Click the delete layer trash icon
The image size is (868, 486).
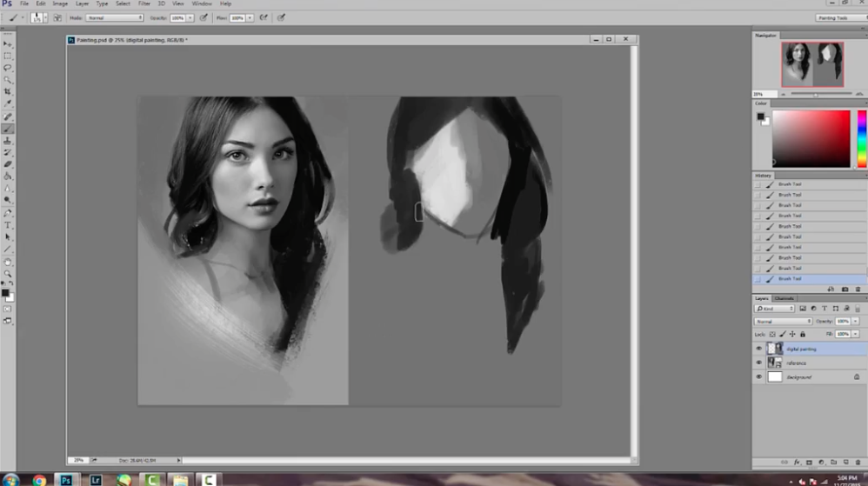858,463
